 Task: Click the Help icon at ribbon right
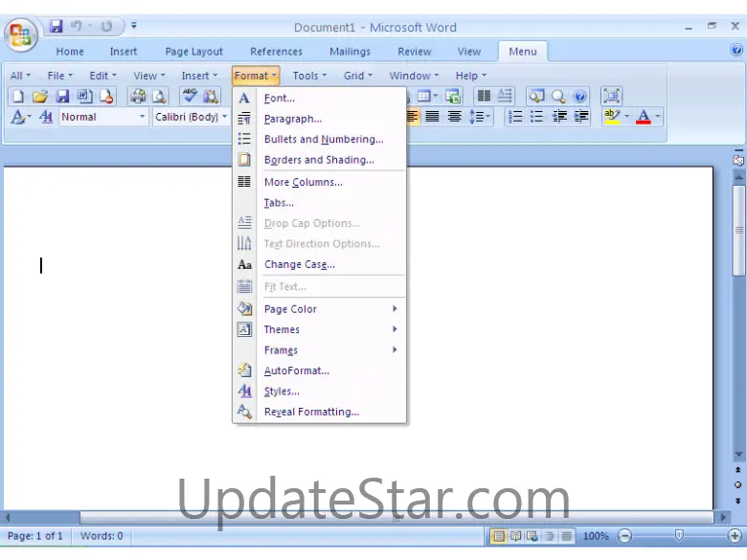point(736,50)
